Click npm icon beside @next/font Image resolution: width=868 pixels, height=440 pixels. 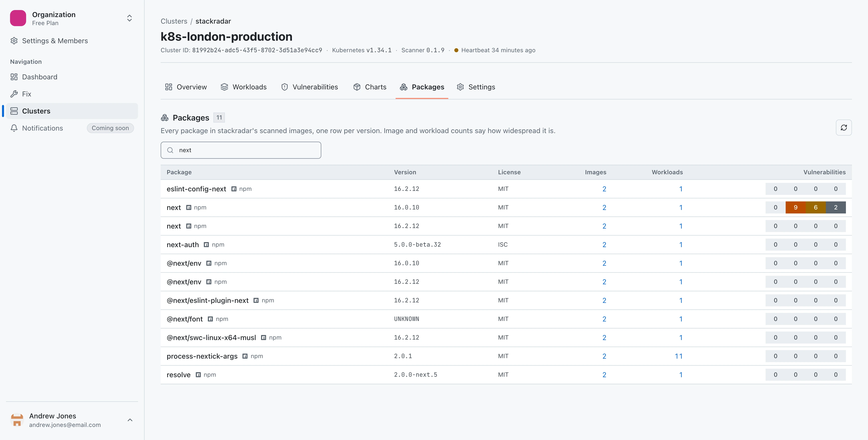(x=210, y=319)
